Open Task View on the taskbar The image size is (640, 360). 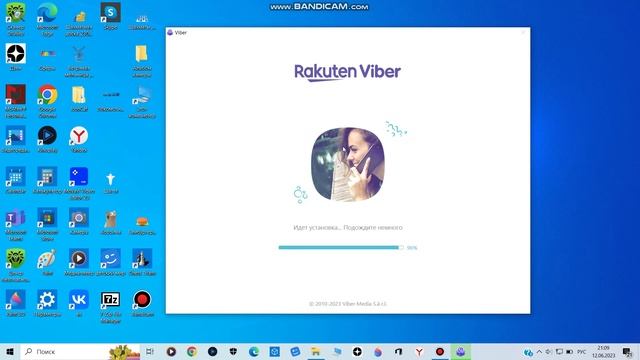tap(150, 351)
